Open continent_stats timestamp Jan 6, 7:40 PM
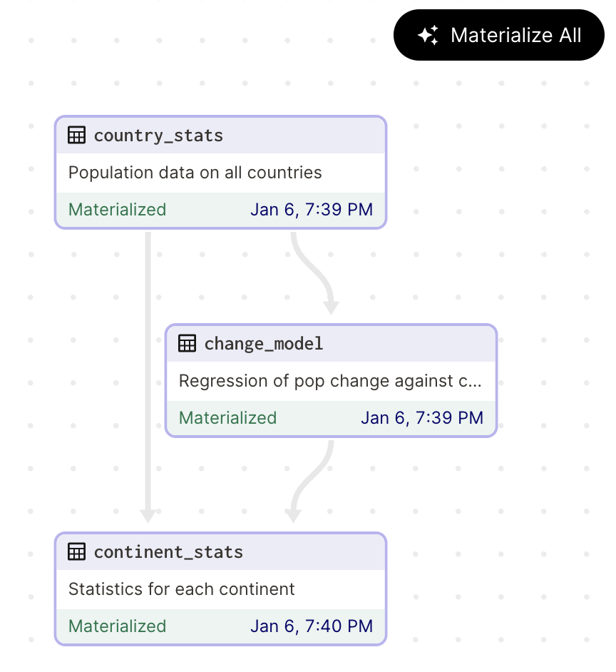 click(312, 626)
